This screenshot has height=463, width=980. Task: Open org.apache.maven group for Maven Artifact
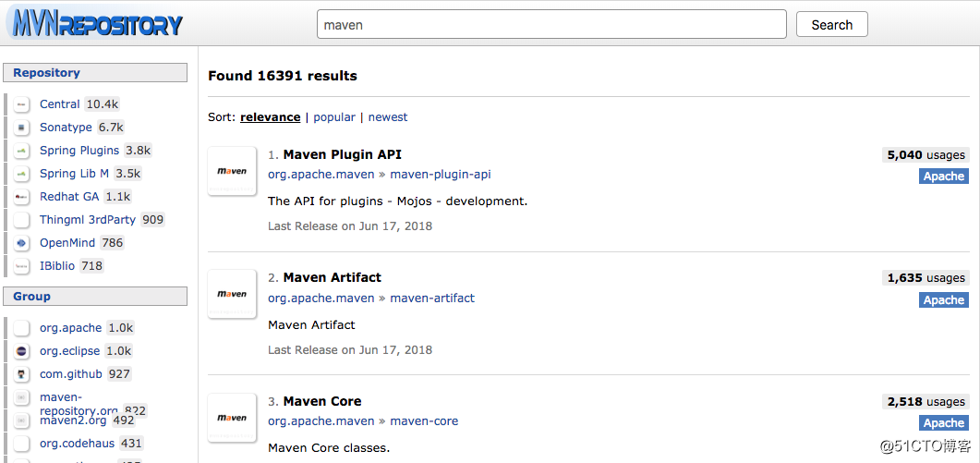[321, 298]
